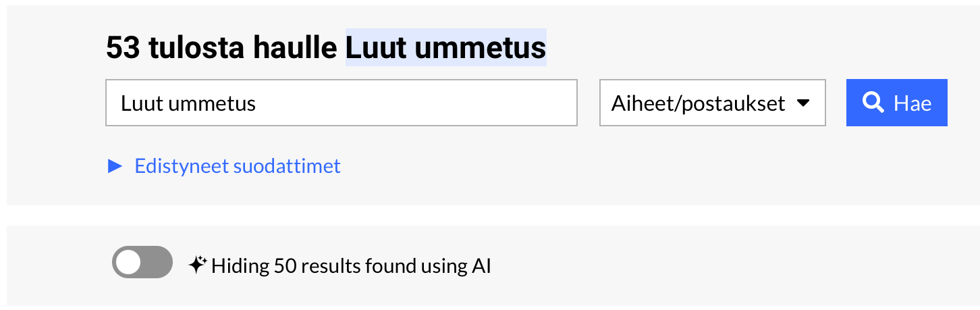Click the Edistyneet suodattimet link text

click(x=238, y=166)
